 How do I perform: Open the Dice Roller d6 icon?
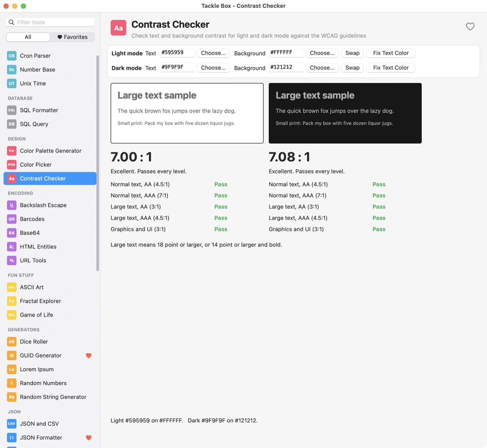click(11, 342)
